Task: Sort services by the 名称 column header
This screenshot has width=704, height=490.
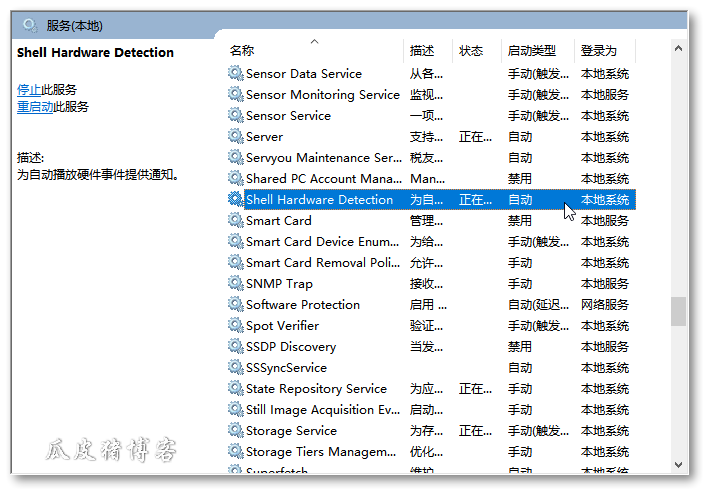Action: pyautogui.click(x=242, y=51)
